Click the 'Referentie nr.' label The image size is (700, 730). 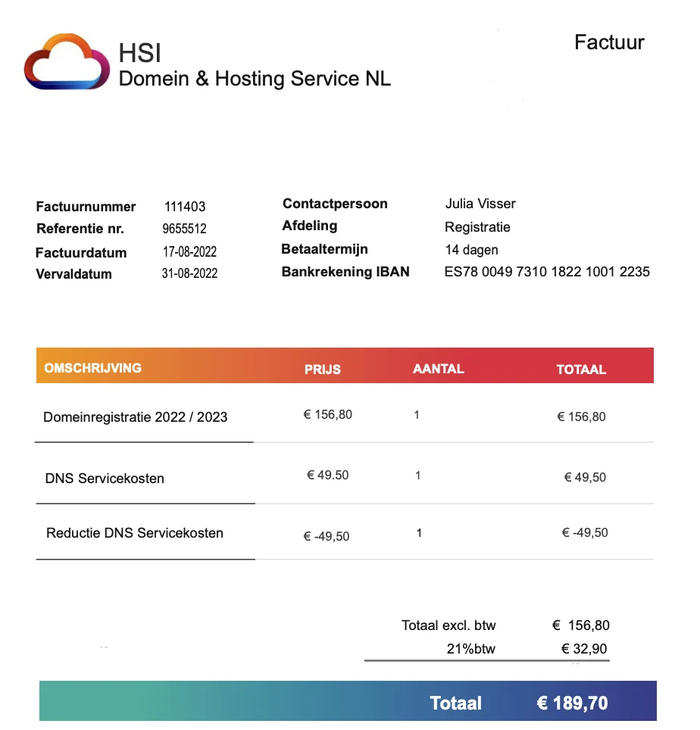[80, 229]
